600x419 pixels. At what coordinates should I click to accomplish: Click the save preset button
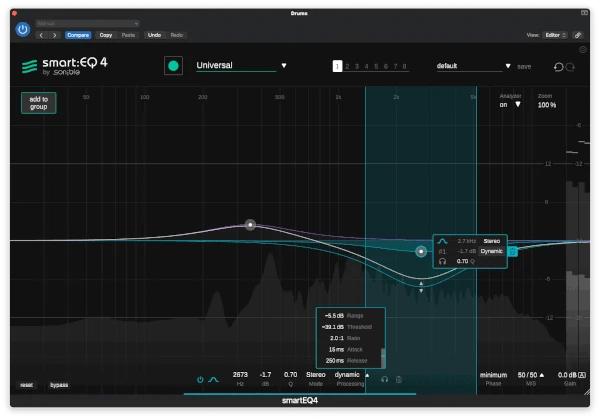coord(524,67)
